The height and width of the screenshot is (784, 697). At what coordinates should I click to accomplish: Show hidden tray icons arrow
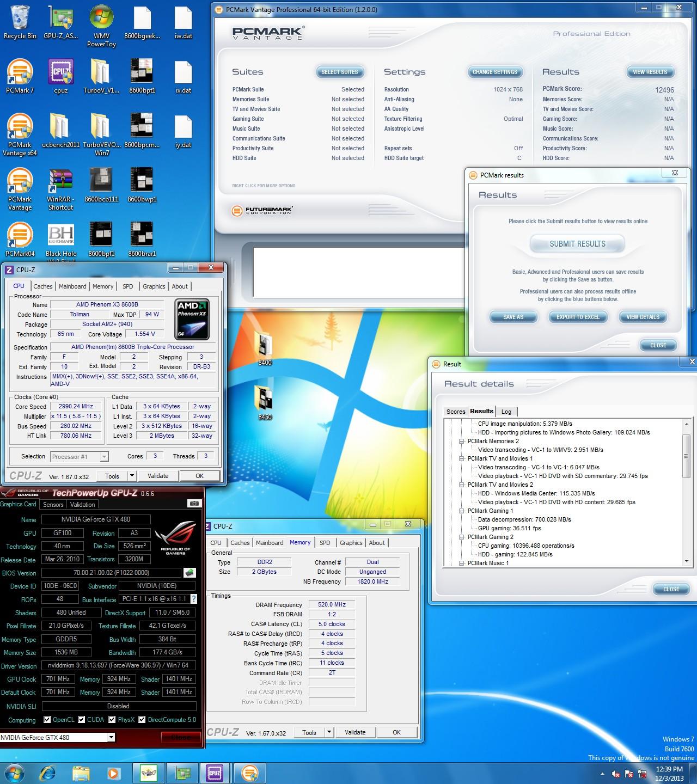click(602, 774)
